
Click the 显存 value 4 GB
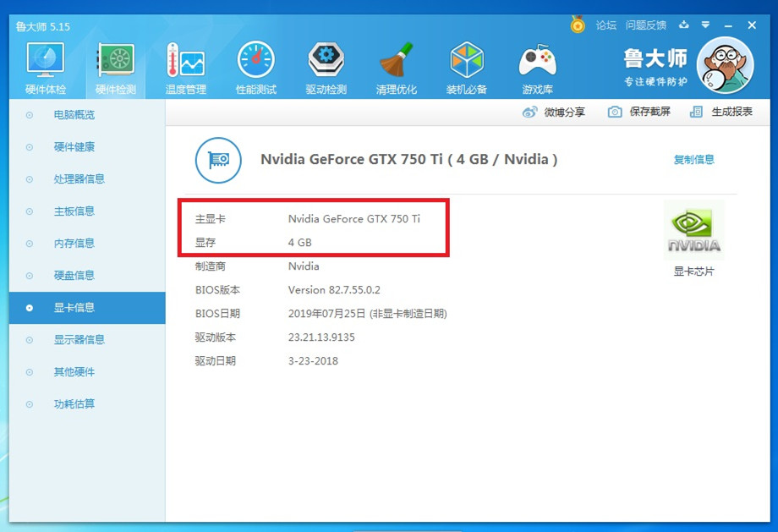pyautogui.click(x=299, y=243)
